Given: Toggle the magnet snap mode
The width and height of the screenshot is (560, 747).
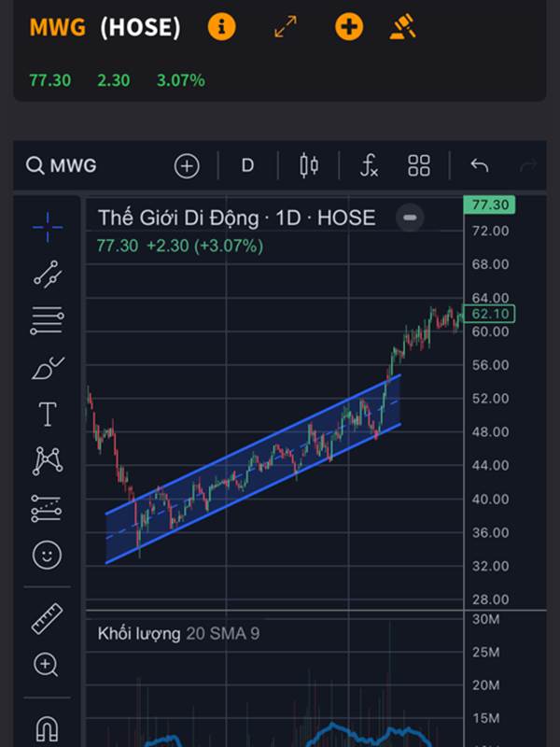Looking at the screenshot, I should (x=47, y=729).
